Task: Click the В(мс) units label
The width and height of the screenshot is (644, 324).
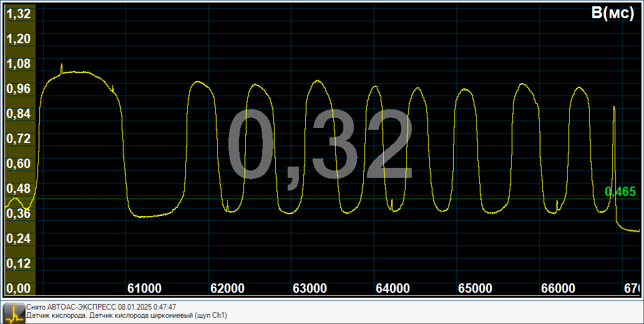Action: (x=613, y=14)
